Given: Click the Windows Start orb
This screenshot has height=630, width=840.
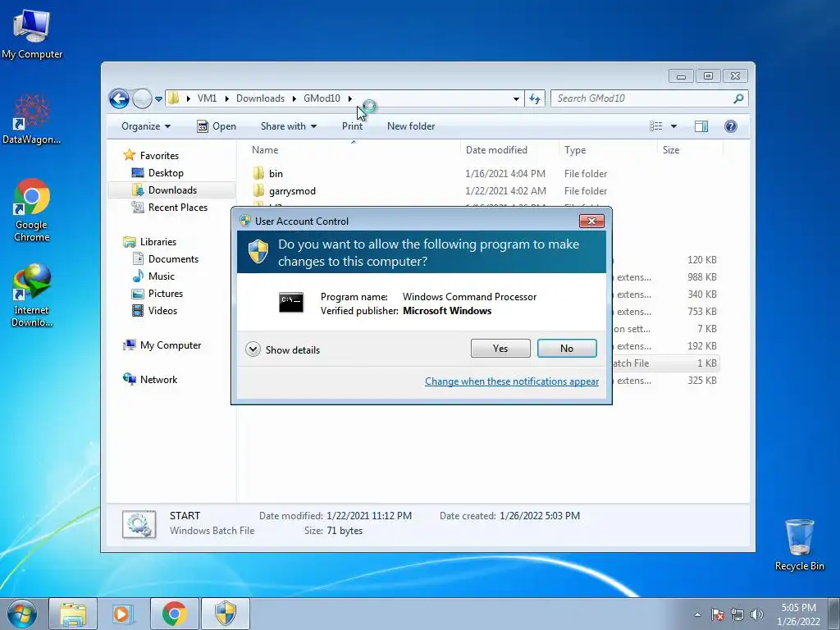Looking at the screenshot, I should point(22,614).
